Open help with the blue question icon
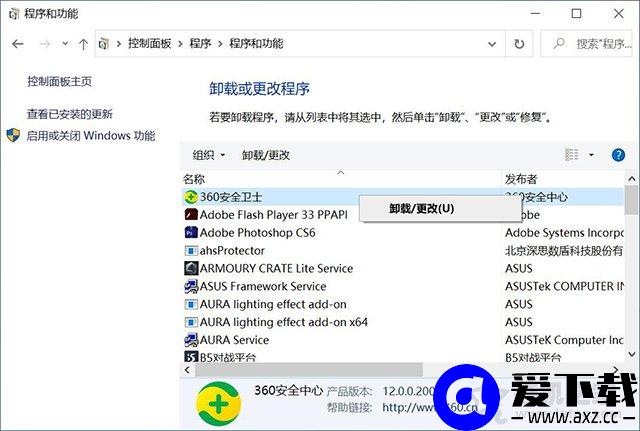640x431 pixels. (x=618, y=155)
